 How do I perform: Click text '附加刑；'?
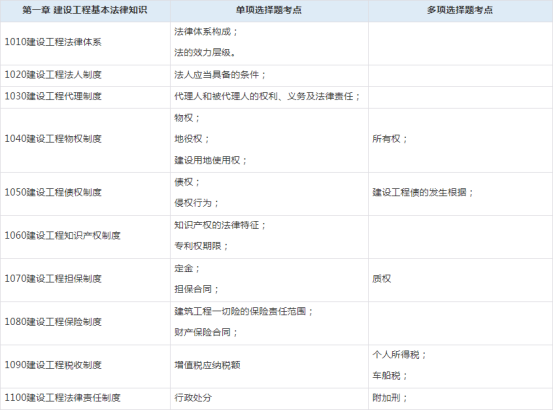pos(390,398)
